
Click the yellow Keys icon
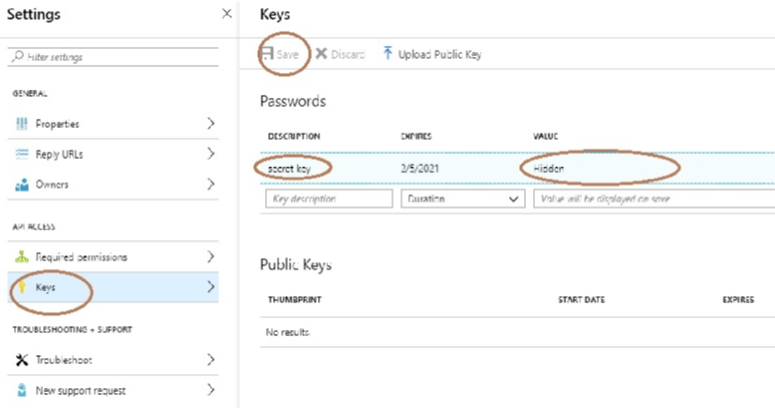coord(22,287)
